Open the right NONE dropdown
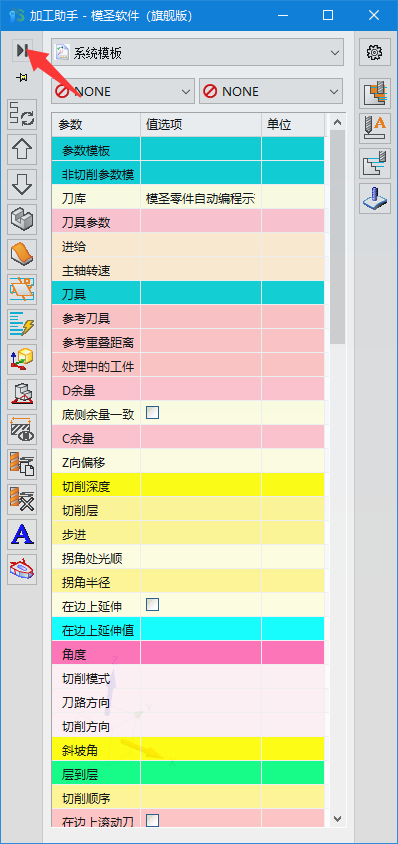This screenshot has width=398, height=844. (271, 91)
